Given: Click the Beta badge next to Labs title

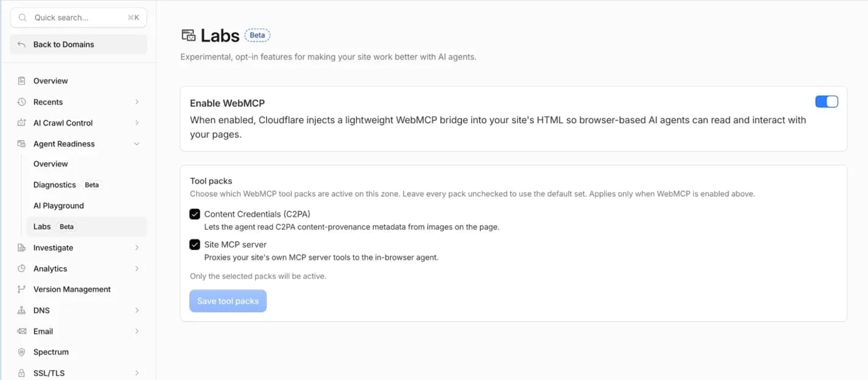Looking at the screenshot, I should [257, 35].
